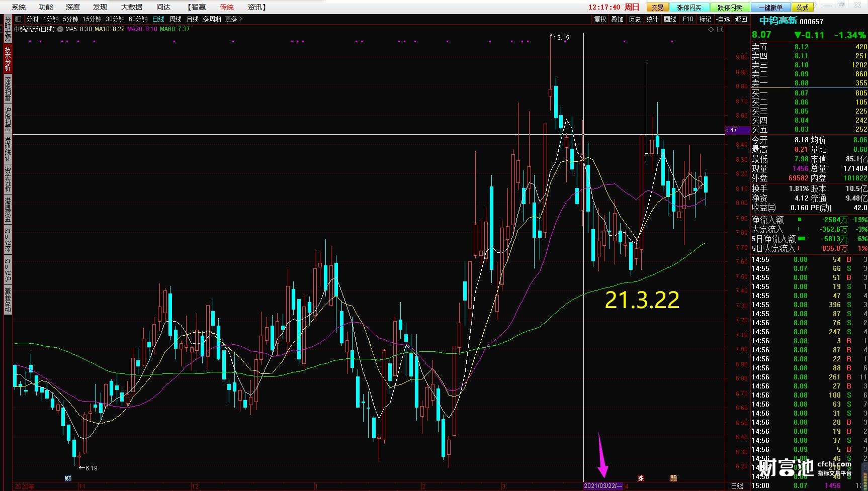Open the 历史 history tool
The width and height of the screenshot is (868, 491).
tap(635, 19)
